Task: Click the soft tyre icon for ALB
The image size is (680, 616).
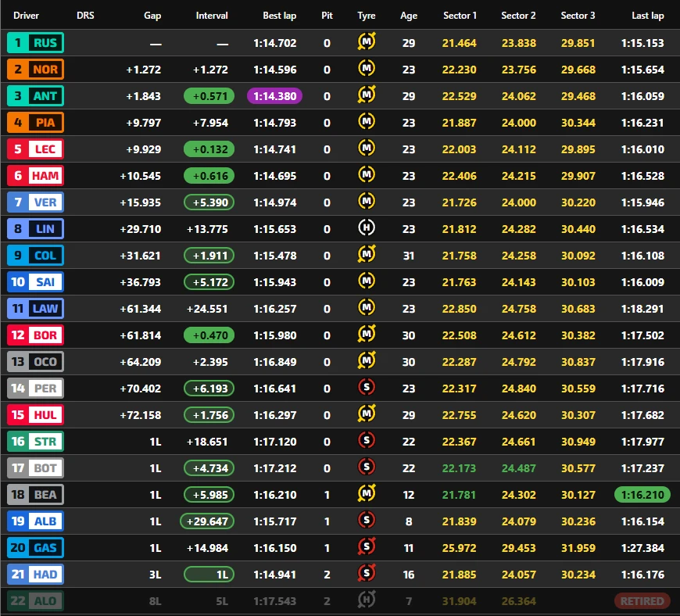Action: 367,520
